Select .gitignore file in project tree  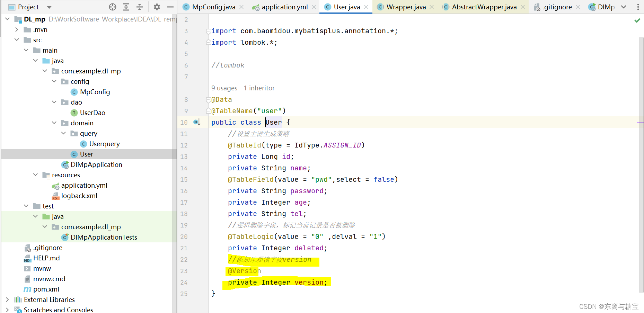(x=47, y=248)
